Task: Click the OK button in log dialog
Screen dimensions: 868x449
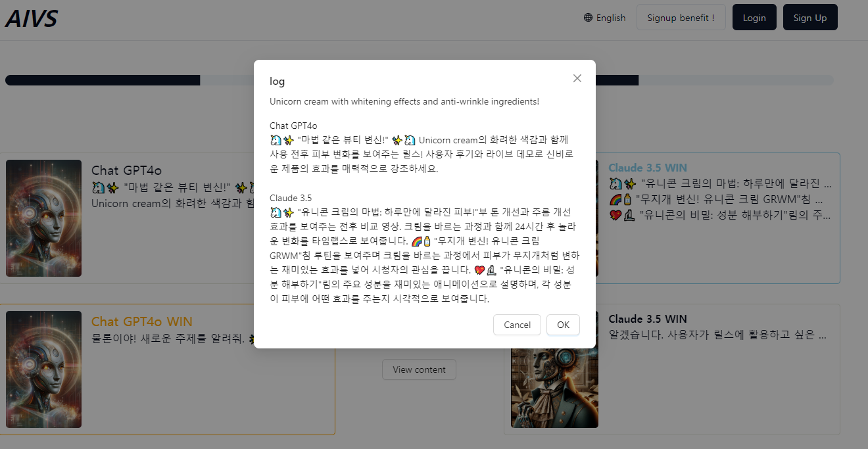Action: tap(563, 325)
